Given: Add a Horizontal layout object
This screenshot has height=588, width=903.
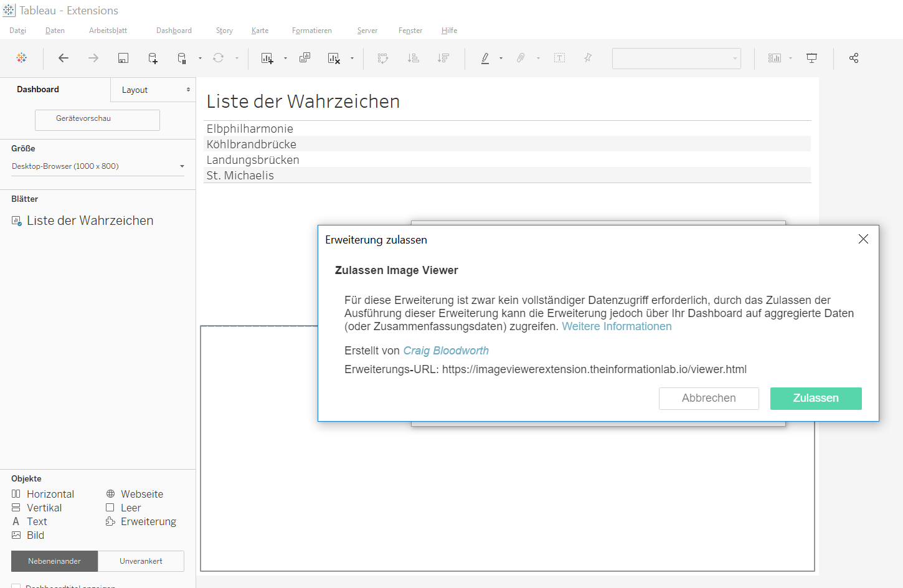Looking at the screenshot, I should pos(43,494).
